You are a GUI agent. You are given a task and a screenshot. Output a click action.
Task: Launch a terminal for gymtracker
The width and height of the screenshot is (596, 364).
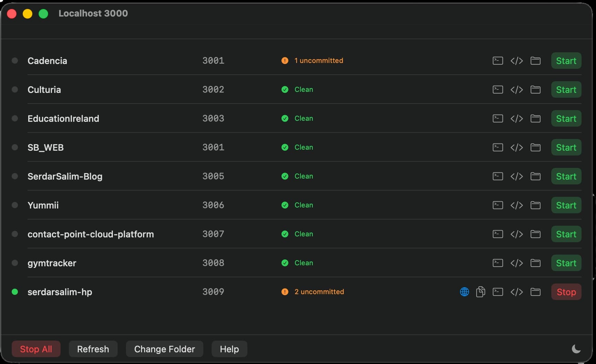tap(498, 263)
